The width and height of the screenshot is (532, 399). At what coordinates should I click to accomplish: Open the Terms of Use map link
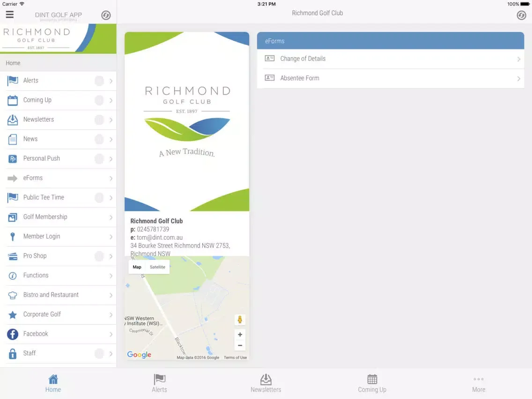[235, 358]
